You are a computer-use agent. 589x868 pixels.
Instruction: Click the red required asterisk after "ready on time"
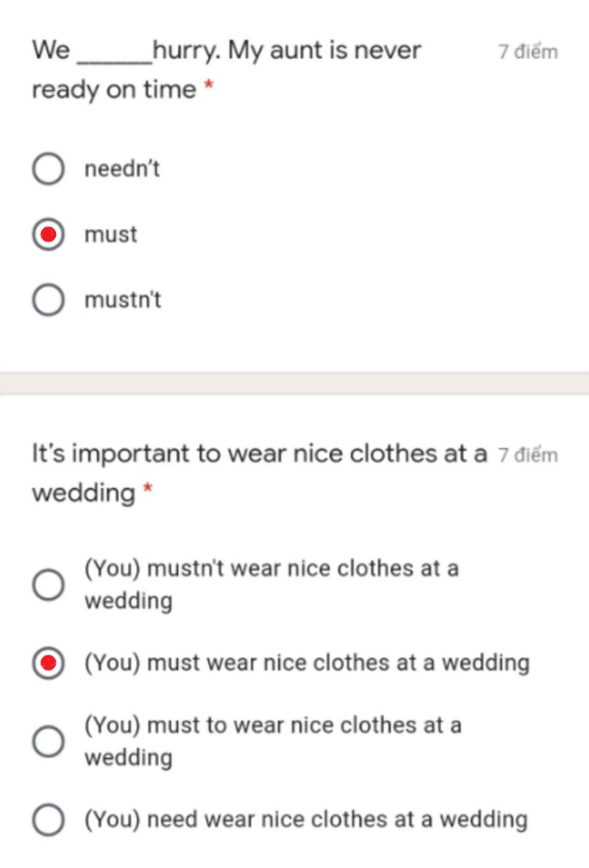coord(209,86)
